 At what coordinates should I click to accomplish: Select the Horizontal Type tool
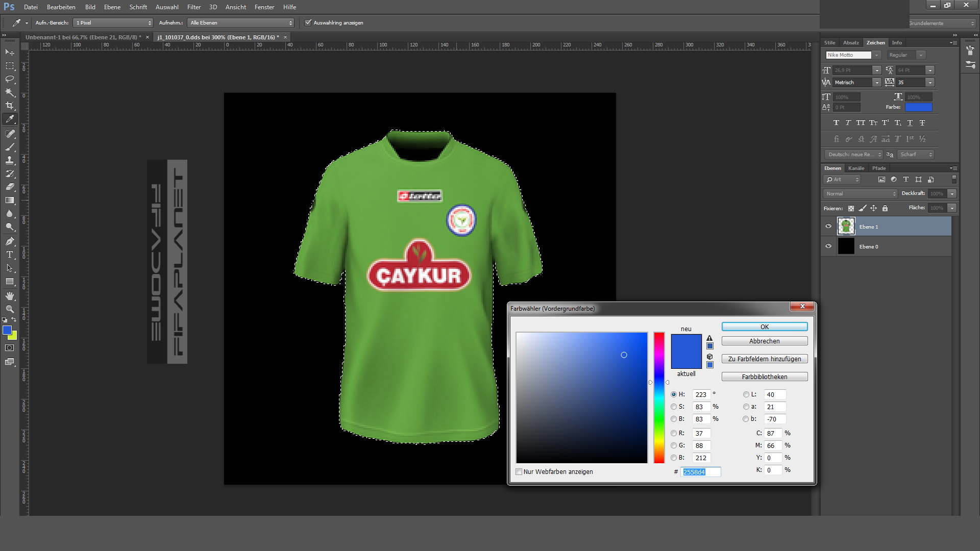pyautogui.click(x=10, y=255)
